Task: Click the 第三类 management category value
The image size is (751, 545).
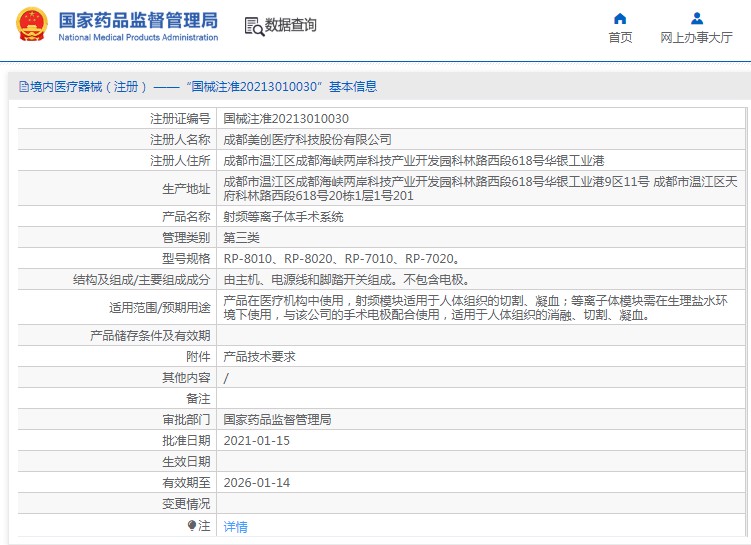Action: click(x=241, y=238)
